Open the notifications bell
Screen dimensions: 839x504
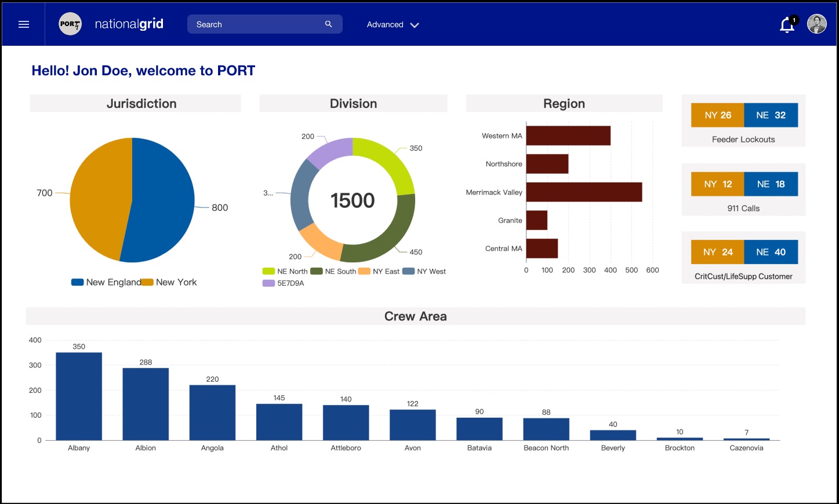pyautogui.click(x=787, y=25)
